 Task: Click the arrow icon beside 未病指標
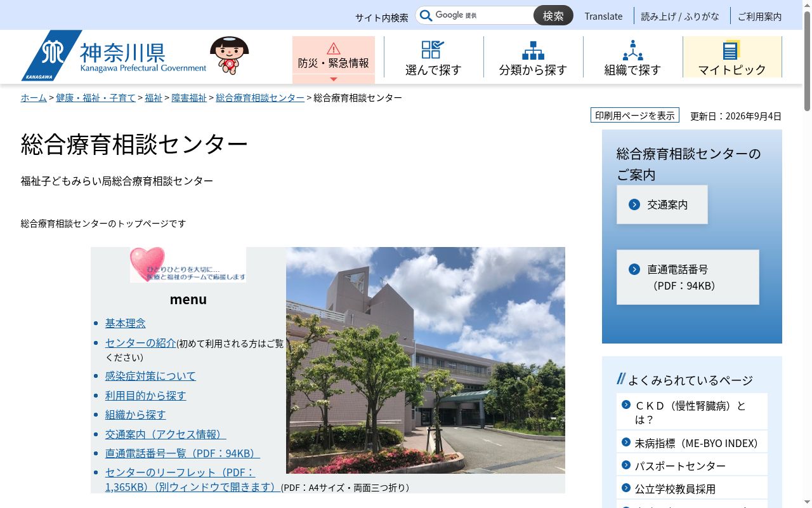point(626,442)
